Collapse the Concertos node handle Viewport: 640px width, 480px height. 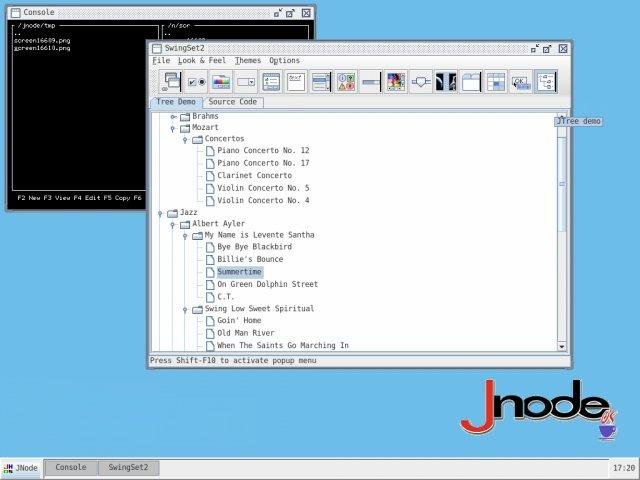click(185, 140)
